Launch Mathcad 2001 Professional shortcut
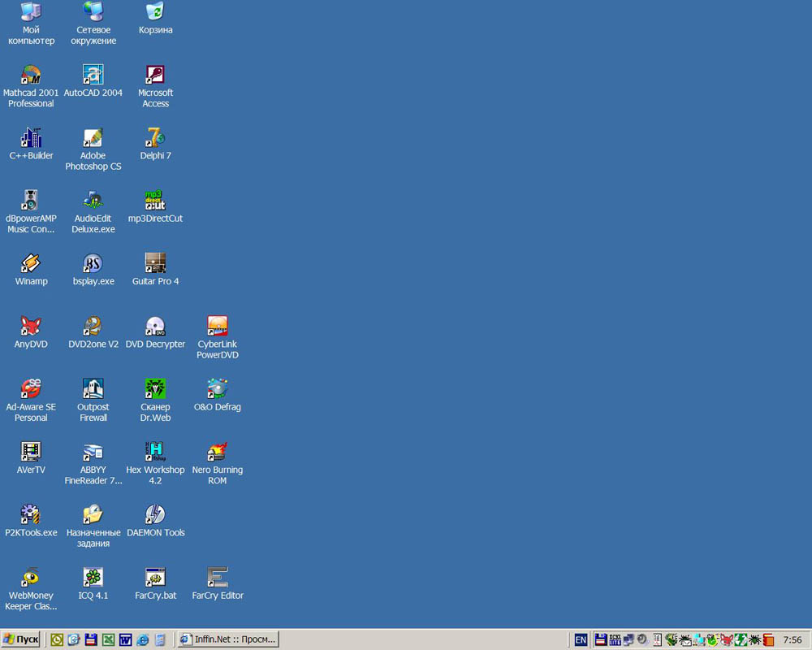812x650 pixels. [x=31, y=86]
